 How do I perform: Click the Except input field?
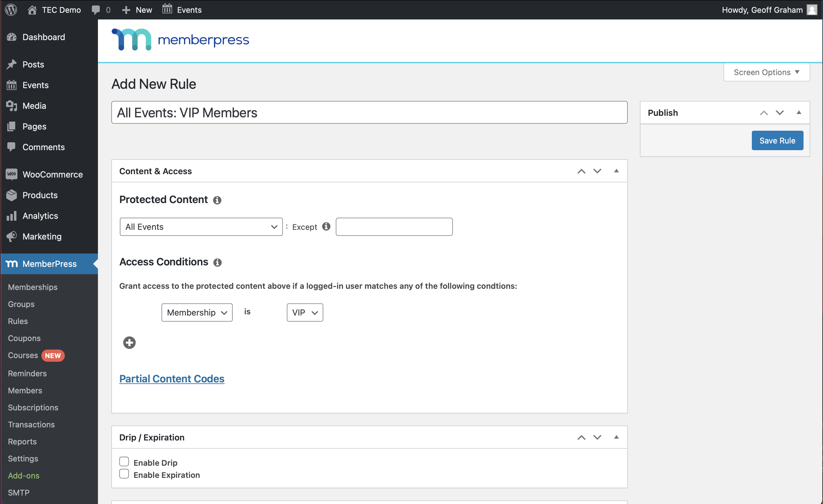(x=394, y=227)
